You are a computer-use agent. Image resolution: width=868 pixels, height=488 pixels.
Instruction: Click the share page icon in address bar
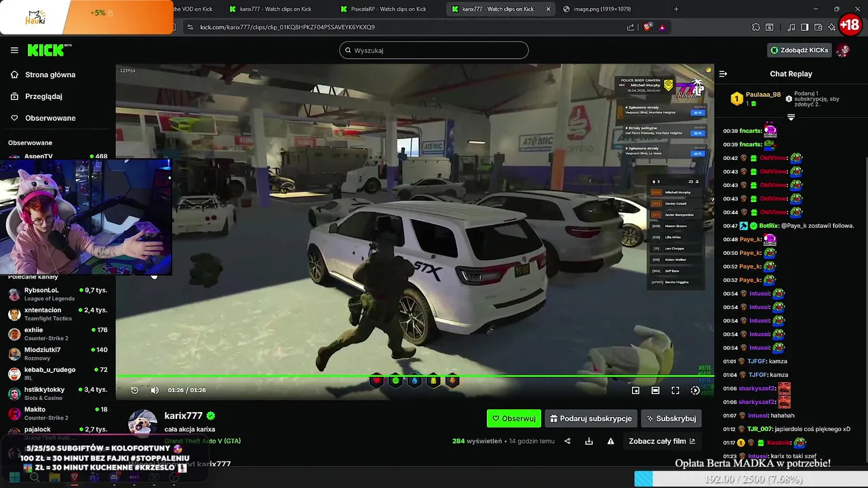(x=631, y=27)
